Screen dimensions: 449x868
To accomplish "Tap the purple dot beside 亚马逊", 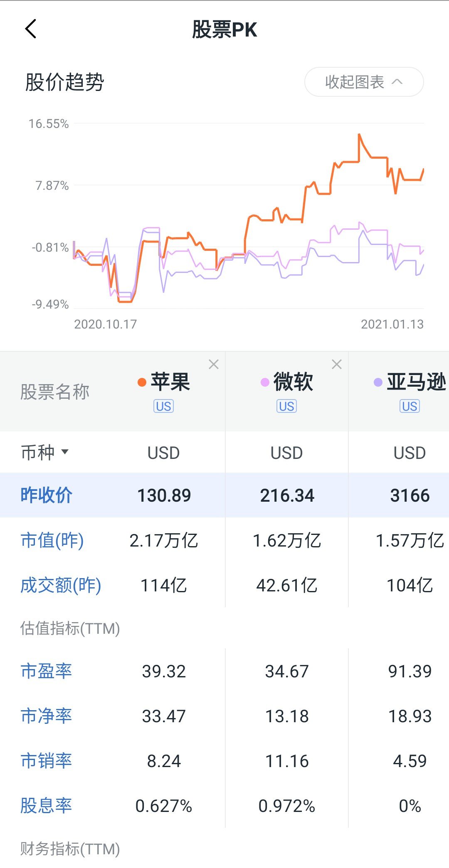I will tap(378, 382).
